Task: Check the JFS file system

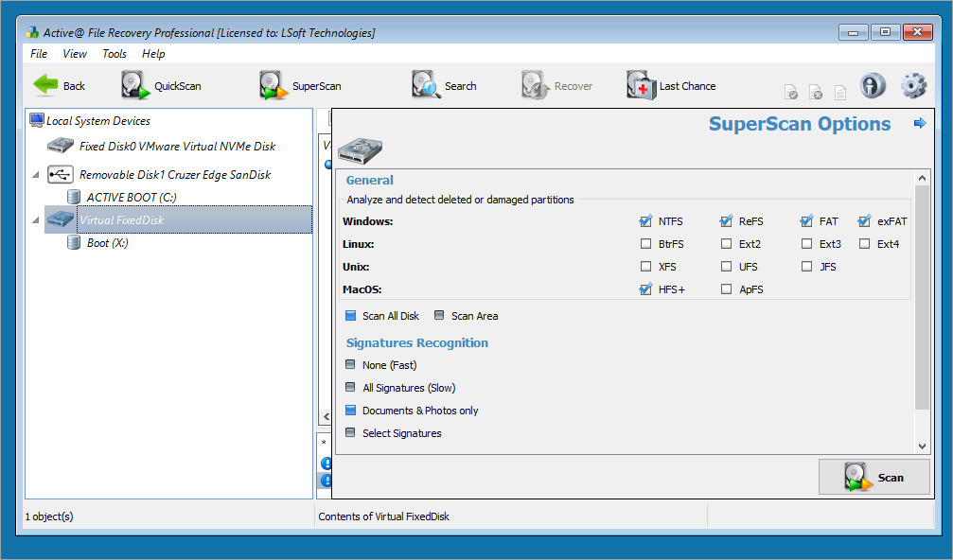Action: (x=806, y=266)
